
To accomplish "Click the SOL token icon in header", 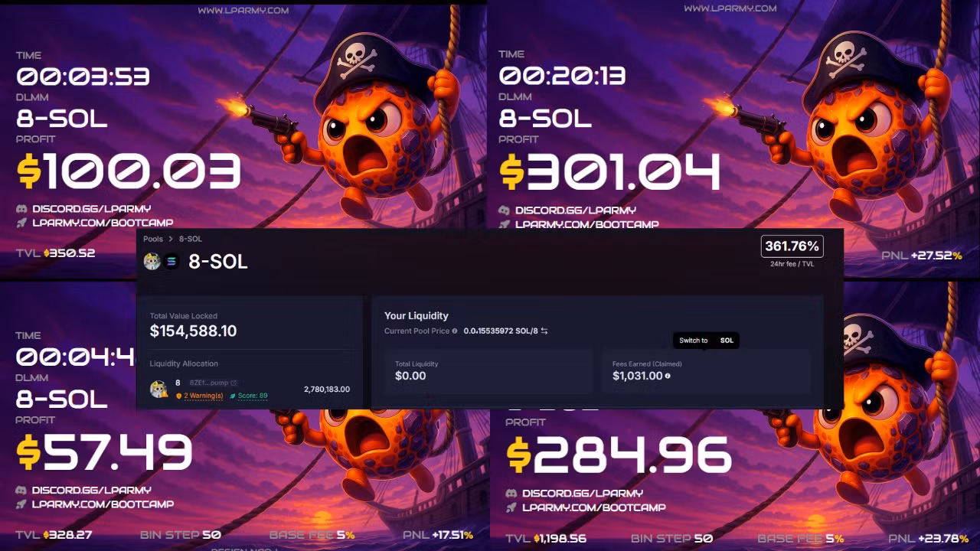I will [x=171, y=262].
